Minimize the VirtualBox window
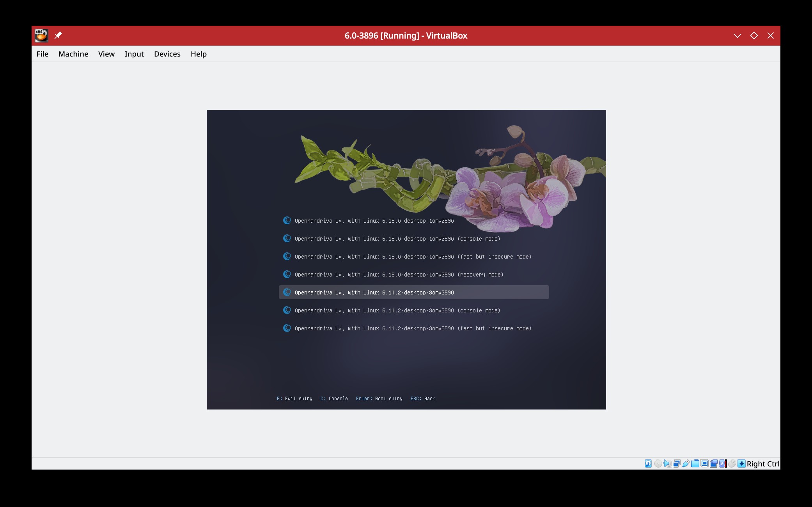812x507 pixels. (x=737, y=35)
